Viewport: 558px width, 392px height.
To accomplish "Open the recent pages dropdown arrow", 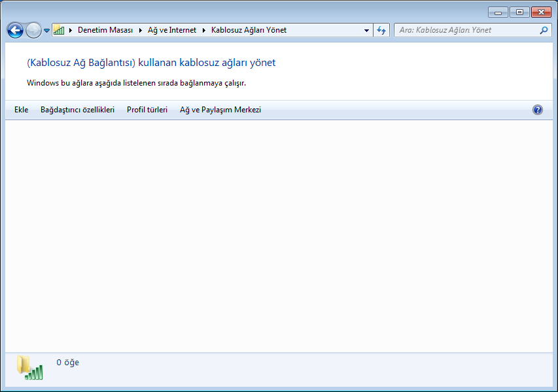I will coord(46,31).
